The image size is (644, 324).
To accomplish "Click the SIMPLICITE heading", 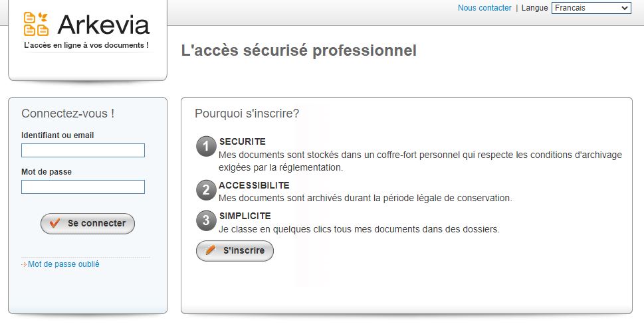I will (x=245, y=216).
